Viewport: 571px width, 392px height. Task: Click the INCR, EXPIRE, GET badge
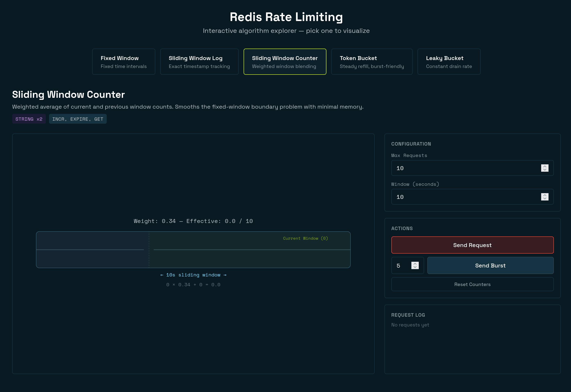pyautogui.click(x=77, y=119)
